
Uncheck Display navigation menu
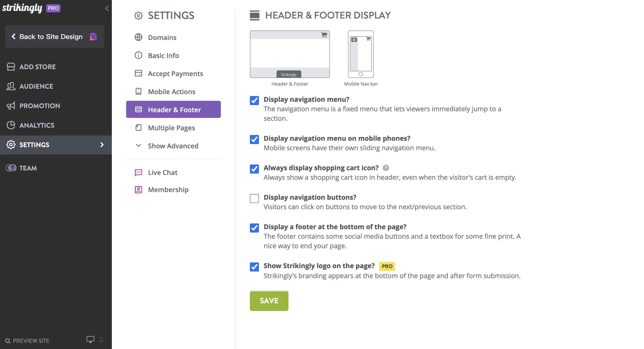pyautogui.click(x=254, y=101)
